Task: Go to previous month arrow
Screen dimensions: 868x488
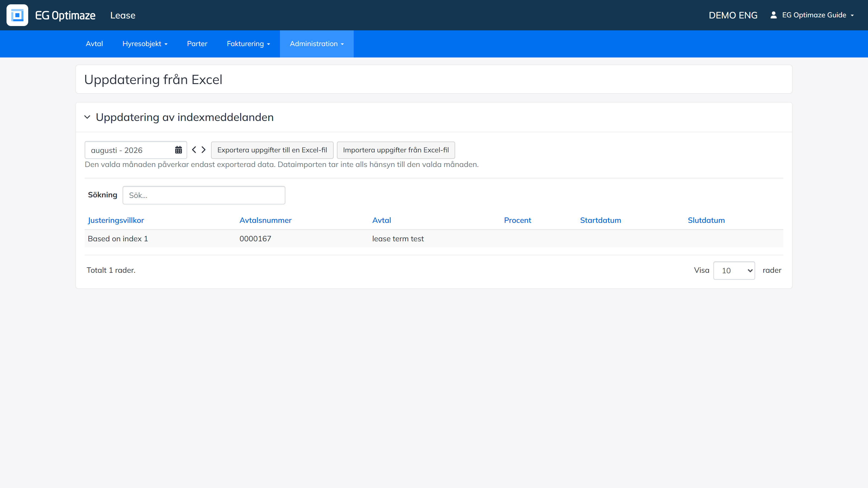Action: (x=194, y=150)
